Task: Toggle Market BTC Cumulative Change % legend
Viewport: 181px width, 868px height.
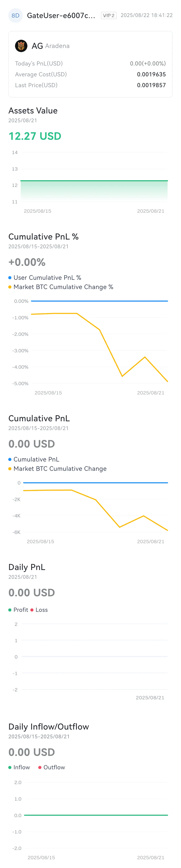Action: pos(61,287)
